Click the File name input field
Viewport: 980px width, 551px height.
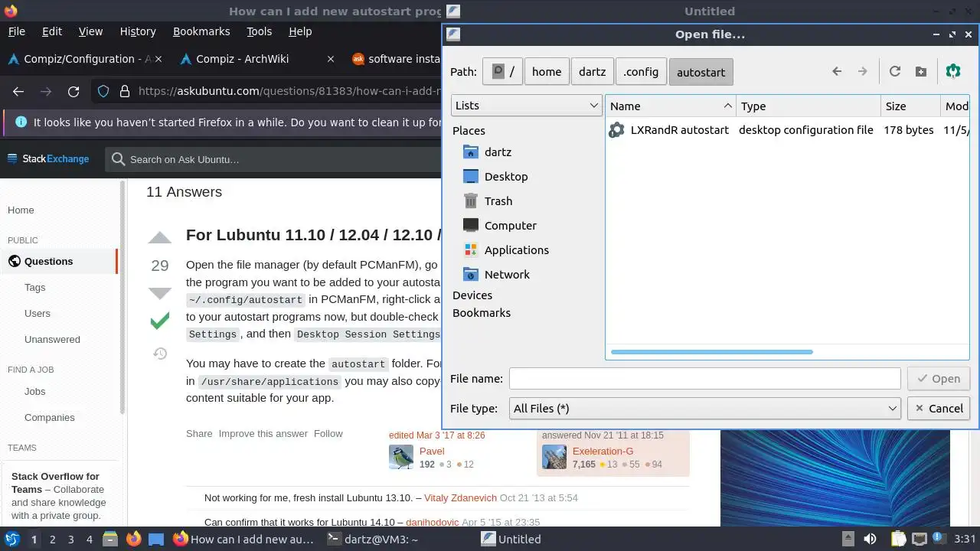[x=705, y=379]
